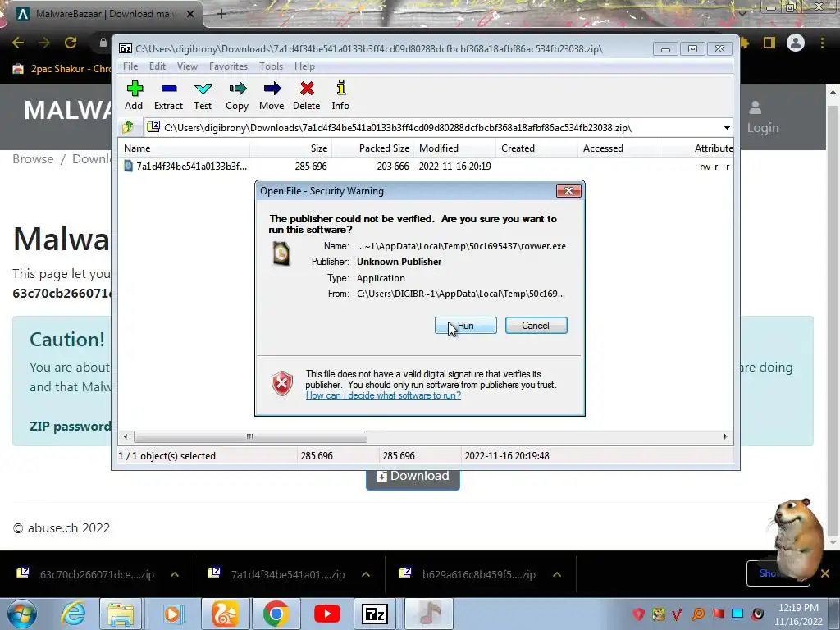
Task: Open the Help menu
Action: (304, 66)
